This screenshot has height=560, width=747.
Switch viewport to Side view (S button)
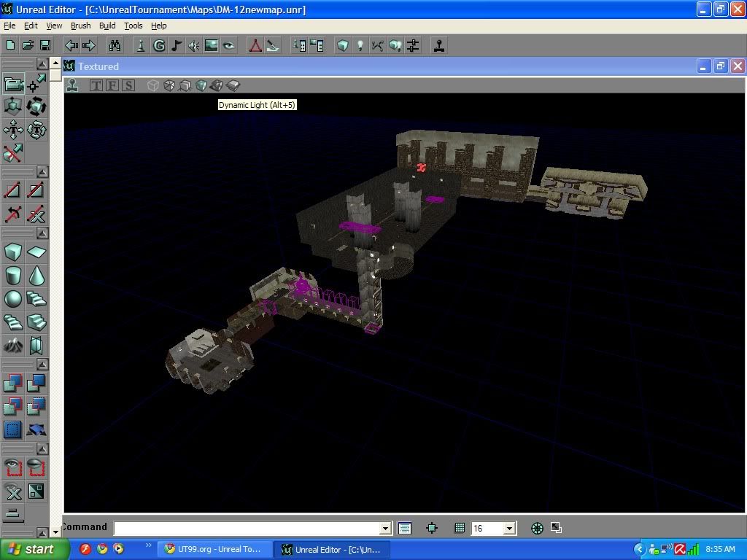click(x=128, y=85)
